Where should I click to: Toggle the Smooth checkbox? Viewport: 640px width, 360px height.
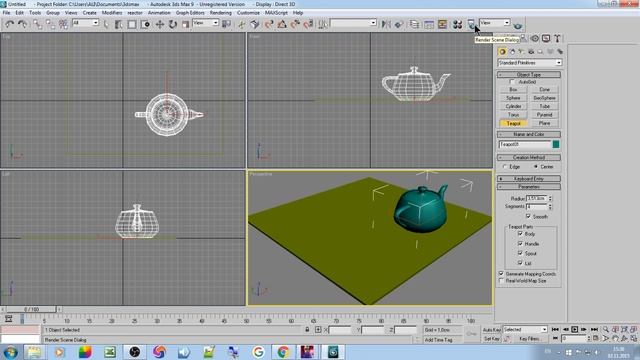tap(528, 216)
